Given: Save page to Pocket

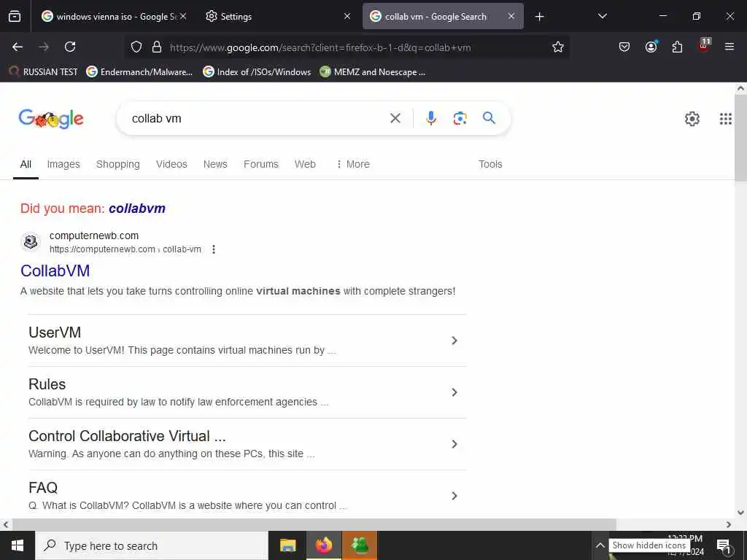Looking at the screenshot, I should pos(624,47).
